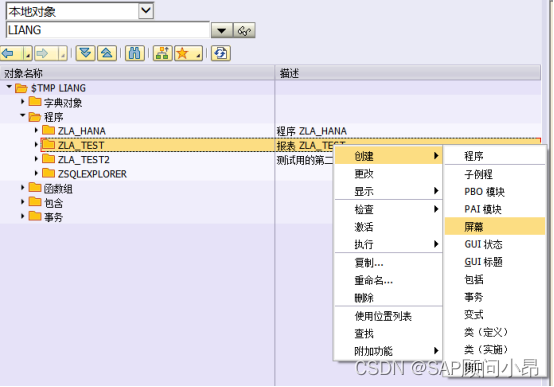Select PBO 模块 in the create submenu
The width and height of the screenshot is (554, 387).
point(495,192)
